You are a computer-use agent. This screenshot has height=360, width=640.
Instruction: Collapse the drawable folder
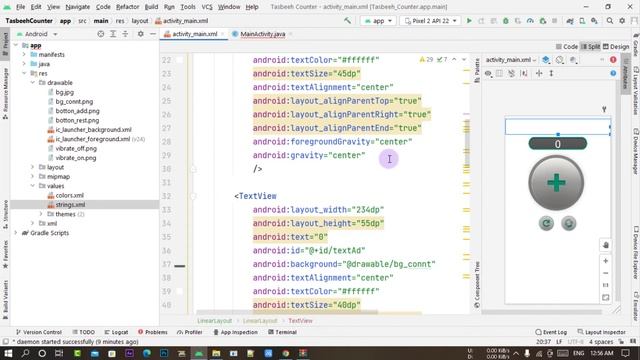coord(33,82)
